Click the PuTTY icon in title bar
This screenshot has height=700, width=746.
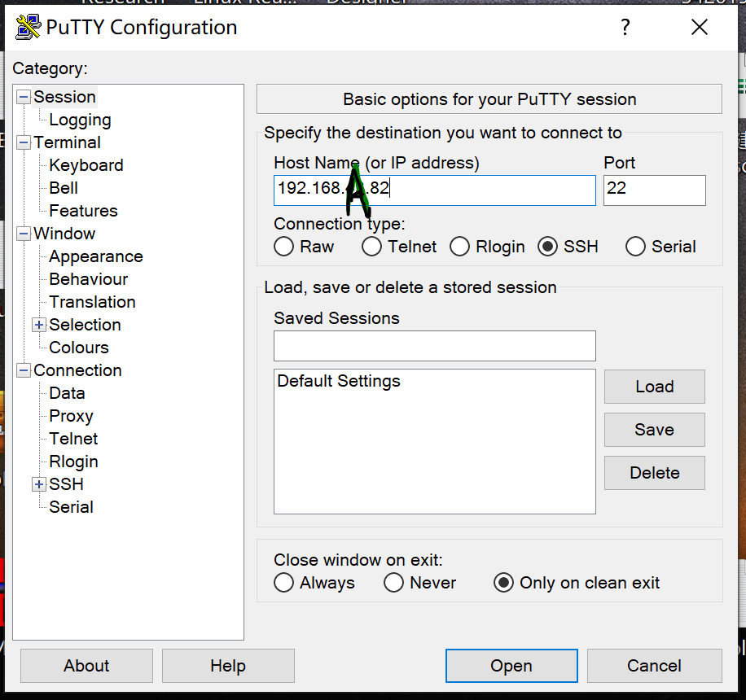[x=28, y=27]
